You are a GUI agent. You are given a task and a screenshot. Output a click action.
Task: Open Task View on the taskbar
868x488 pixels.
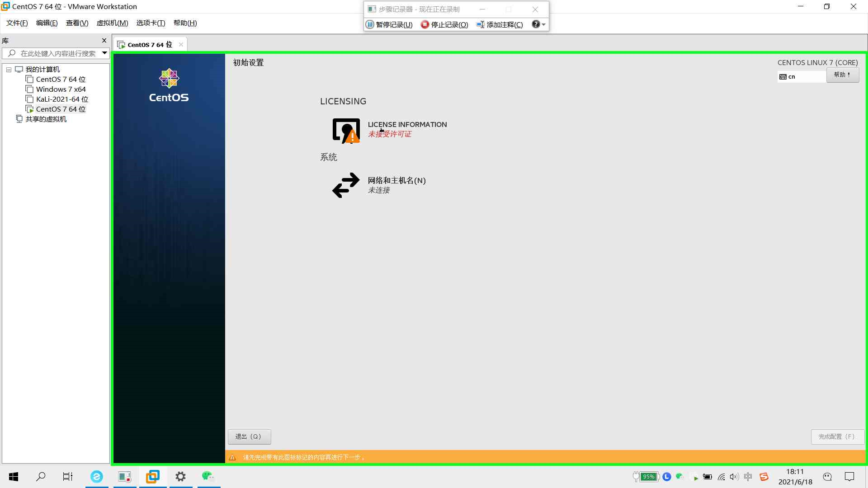[x=68, y=476]
